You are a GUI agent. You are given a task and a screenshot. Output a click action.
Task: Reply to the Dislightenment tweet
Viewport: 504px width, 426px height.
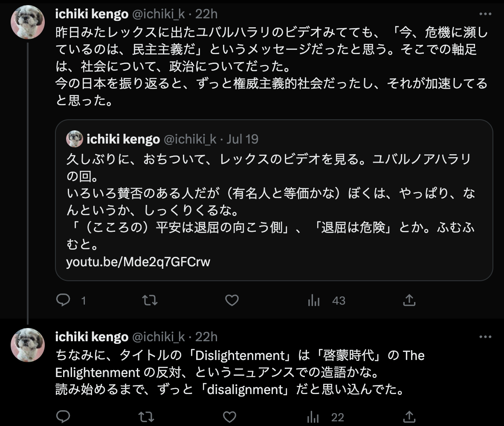click(x=63, y=417)
